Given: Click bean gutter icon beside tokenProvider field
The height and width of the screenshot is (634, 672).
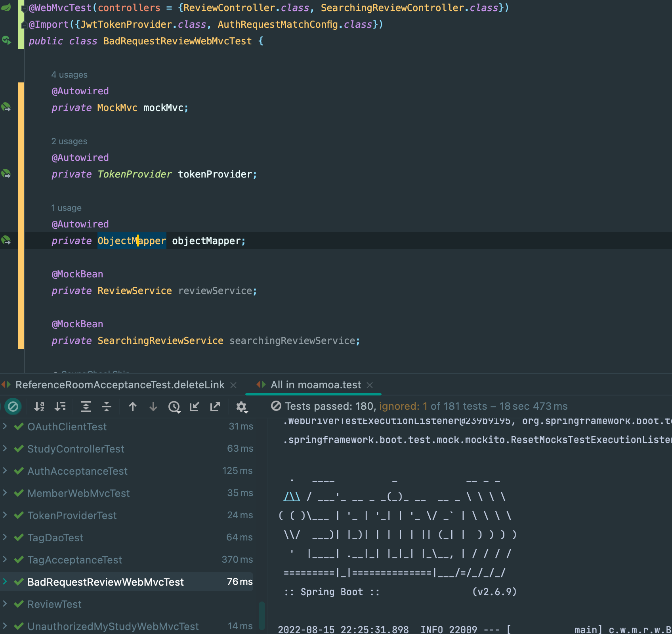Looking at the screenshot, I should 6,174.
